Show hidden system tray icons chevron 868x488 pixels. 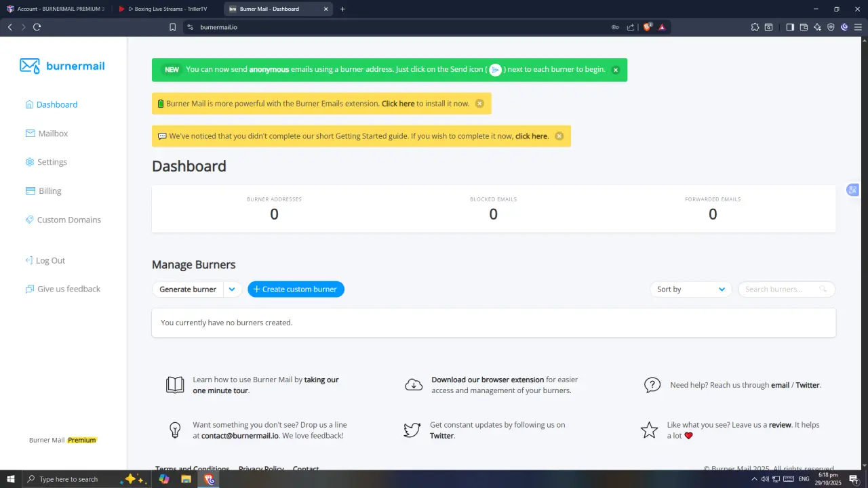[x=754, y=479]
